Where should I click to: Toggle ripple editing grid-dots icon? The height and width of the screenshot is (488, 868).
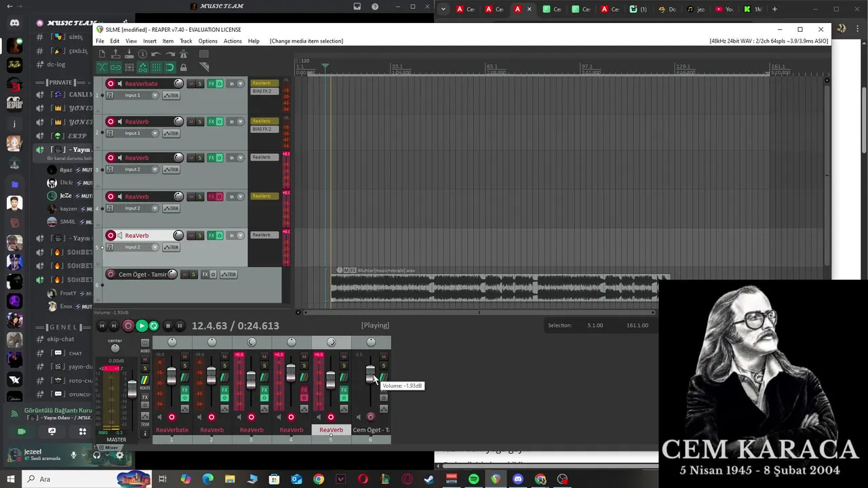pyautogui.click(x=129, y=67)
